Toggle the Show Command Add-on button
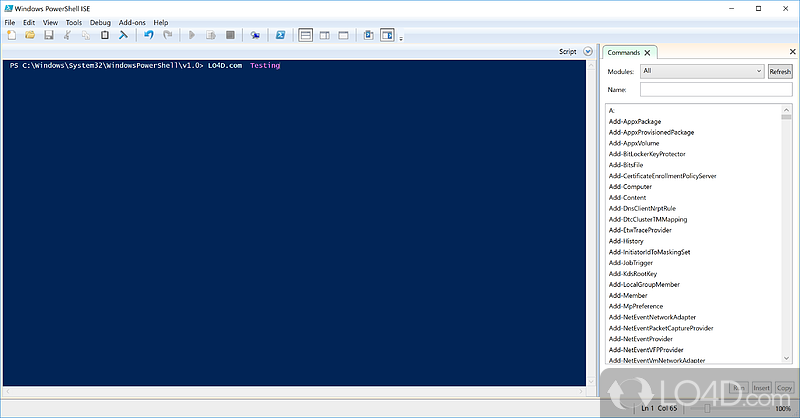Viewport: 800px width, 418px height. click(387, 35)
